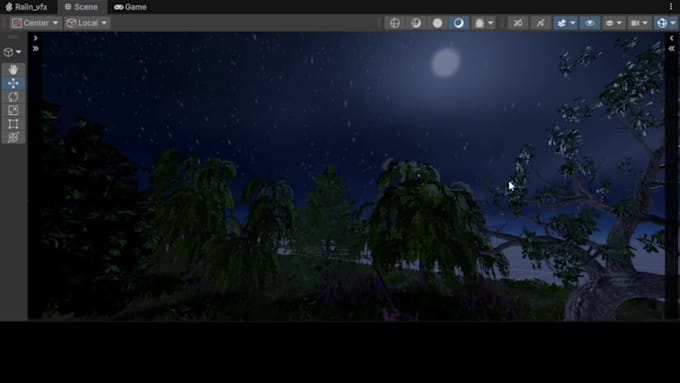Select the Move tool
680x383 pixels.
tap(13, 83)
